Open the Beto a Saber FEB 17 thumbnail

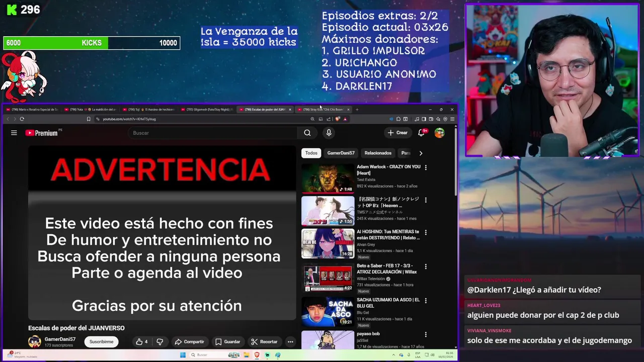coord(328,277)
